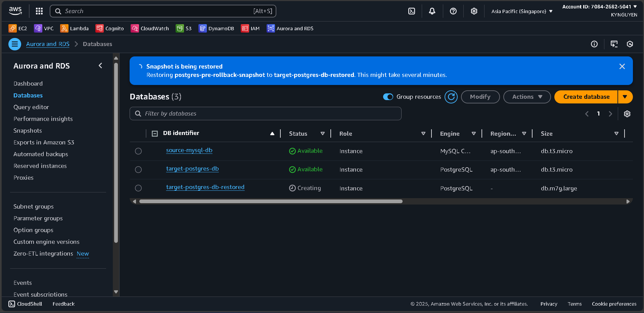Go to Snapshots in the sidebar
Image resolution: width=644 pixels, height=313 pixels.
(x=28, y=130)
